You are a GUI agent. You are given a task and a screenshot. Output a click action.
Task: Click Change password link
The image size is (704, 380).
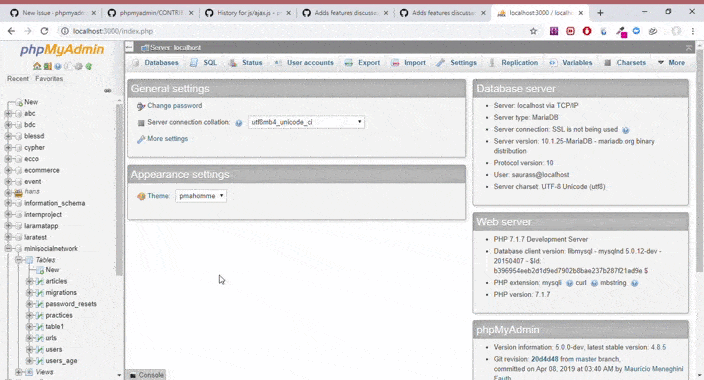[174, 106]
